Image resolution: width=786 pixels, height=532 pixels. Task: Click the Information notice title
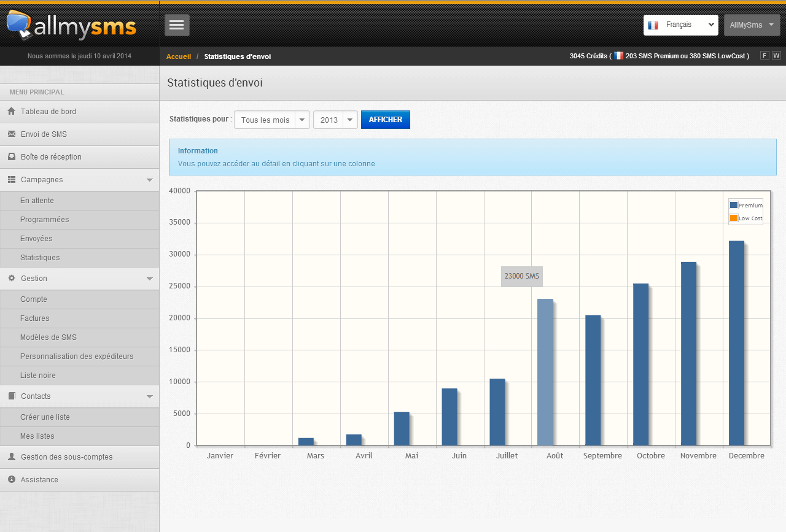pos(198,151)
